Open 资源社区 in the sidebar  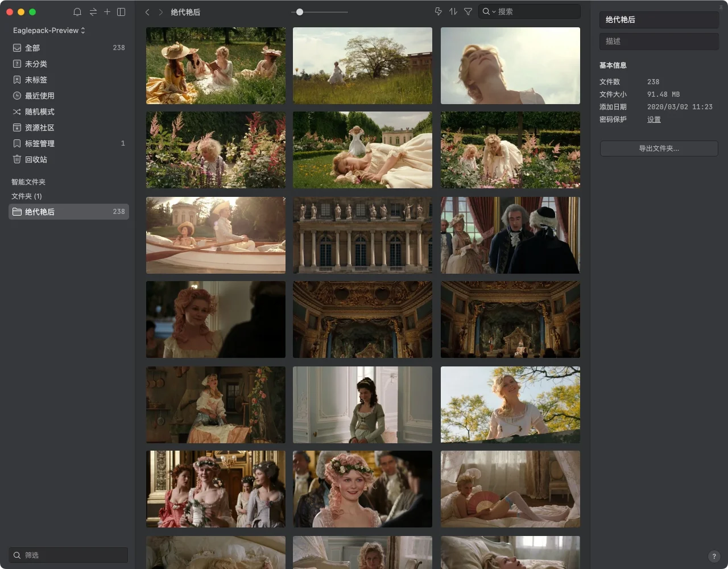[69, 127]
